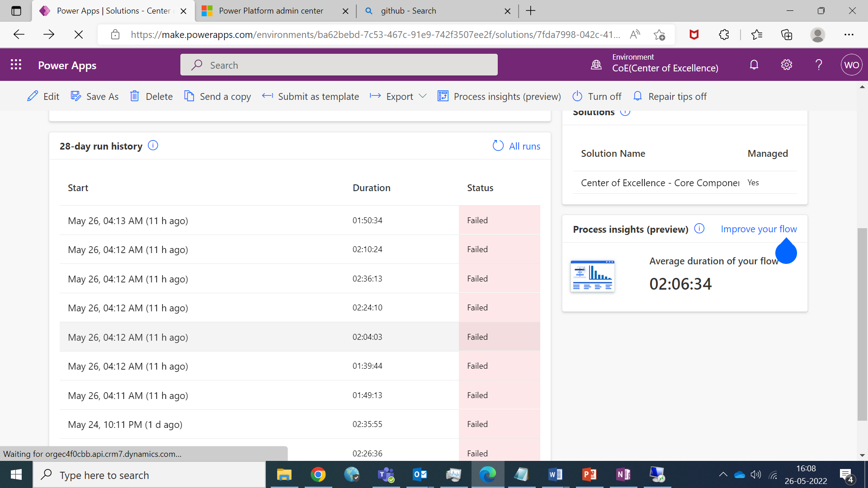Open Microsoft Word from the taskbar

click(x=555, y=474)
